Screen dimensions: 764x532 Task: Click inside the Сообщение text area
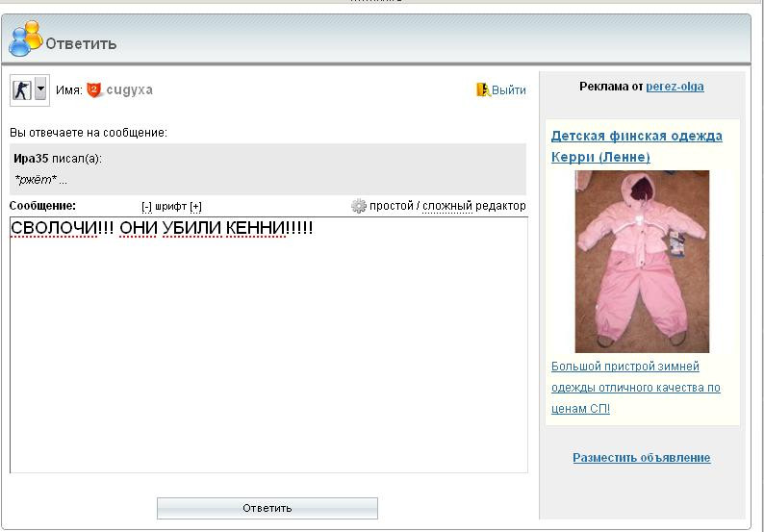click(268, 356)
